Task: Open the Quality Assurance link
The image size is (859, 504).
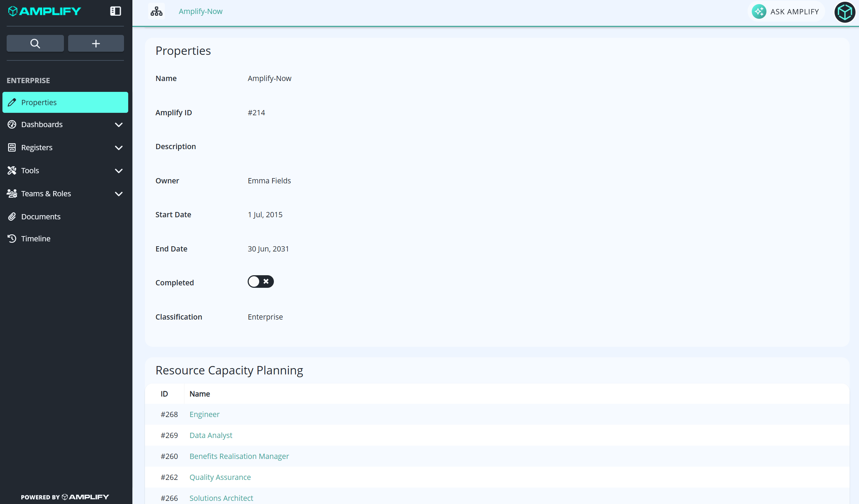Action: [220, 477]
